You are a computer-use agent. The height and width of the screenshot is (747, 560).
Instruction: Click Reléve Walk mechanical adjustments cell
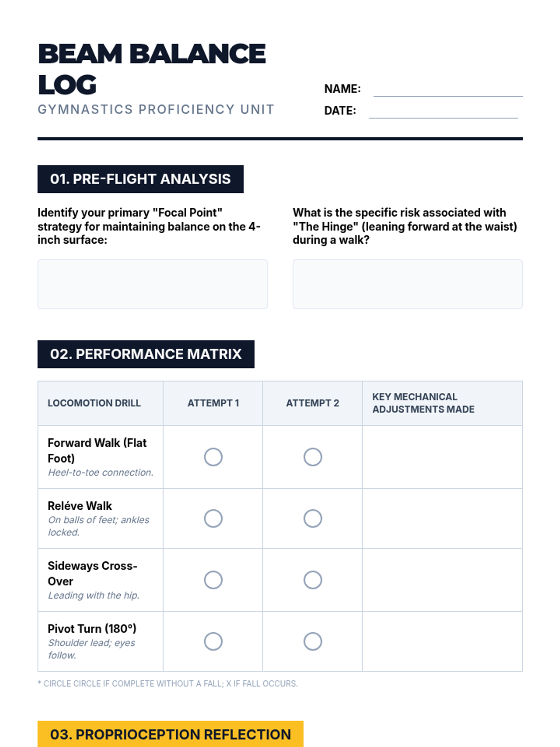[442, 518]
